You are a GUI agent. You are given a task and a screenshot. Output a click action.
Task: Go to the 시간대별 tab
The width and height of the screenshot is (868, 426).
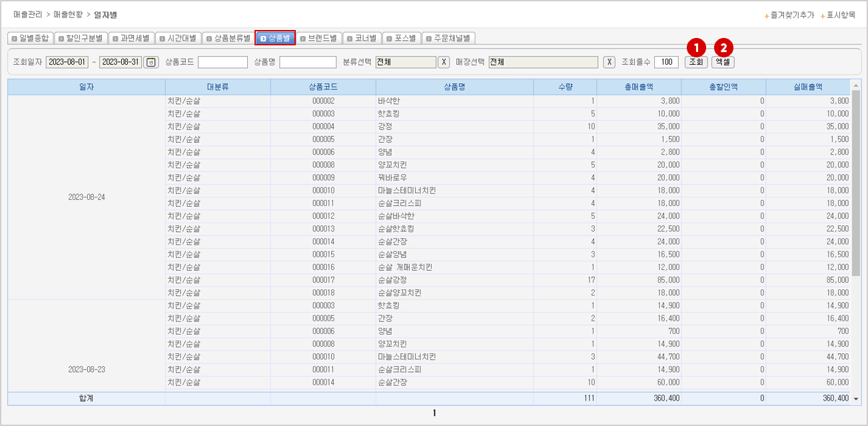[177, 38]
